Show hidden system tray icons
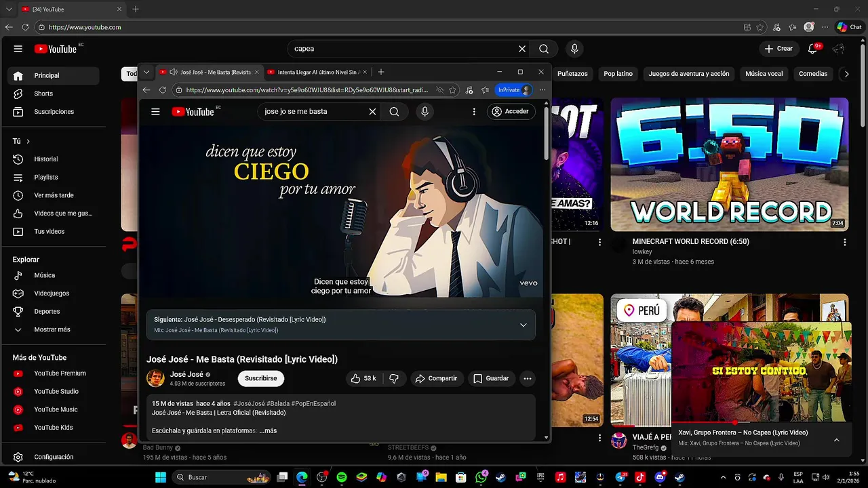 point(723,477)
